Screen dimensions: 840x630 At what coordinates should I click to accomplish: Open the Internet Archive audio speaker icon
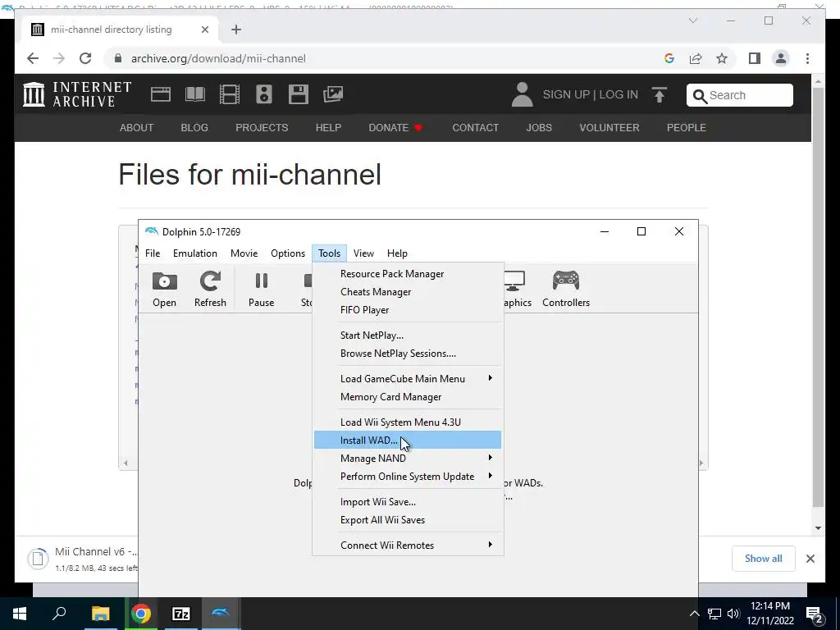263,94
